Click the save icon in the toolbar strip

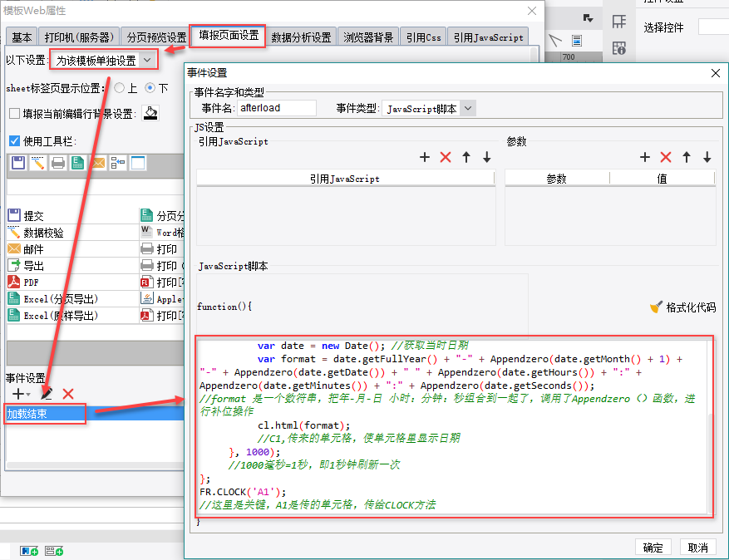click(x=18, y=163)
